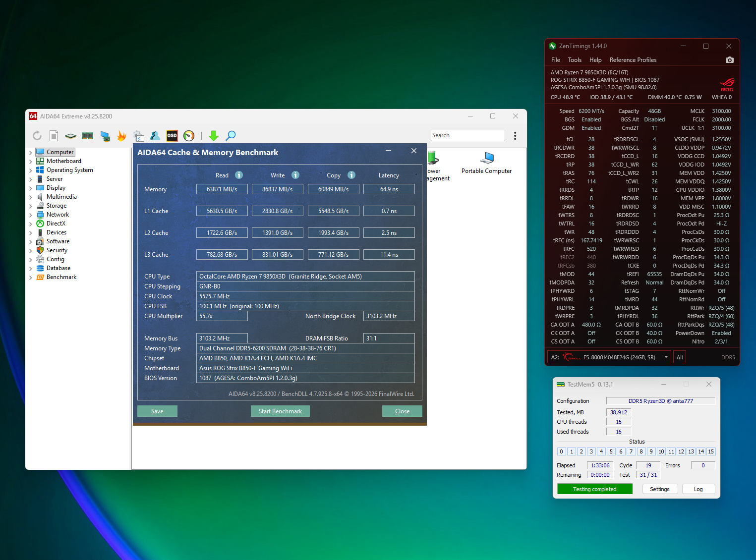Expand the Storage tree node

tap(31, 206)
